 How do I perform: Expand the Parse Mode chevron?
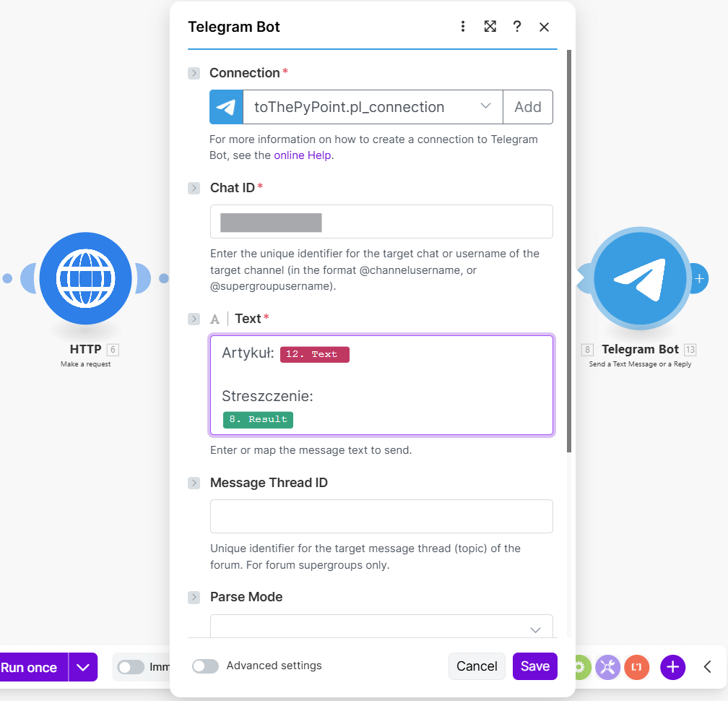coord(194,597)
